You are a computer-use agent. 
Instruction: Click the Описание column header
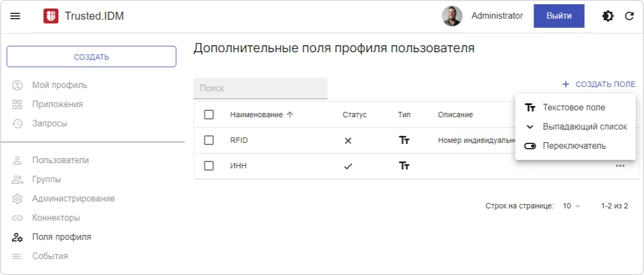coord(455,115)
